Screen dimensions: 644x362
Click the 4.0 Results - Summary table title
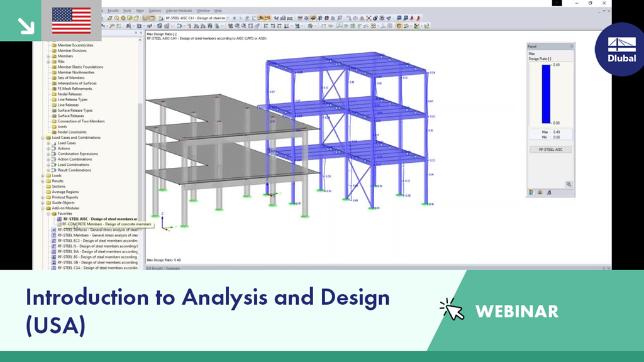(164, 268)
